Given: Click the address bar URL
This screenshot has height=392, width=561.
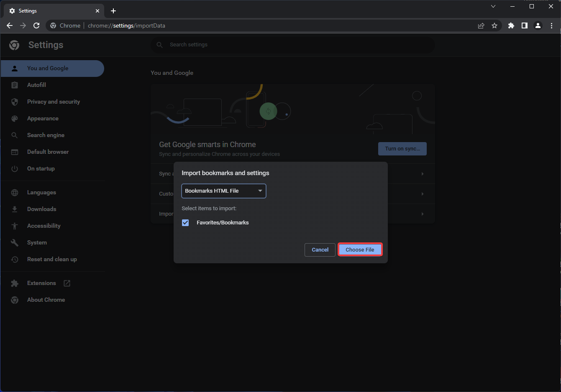Looking at the screenshot, I should click(126, 25).
